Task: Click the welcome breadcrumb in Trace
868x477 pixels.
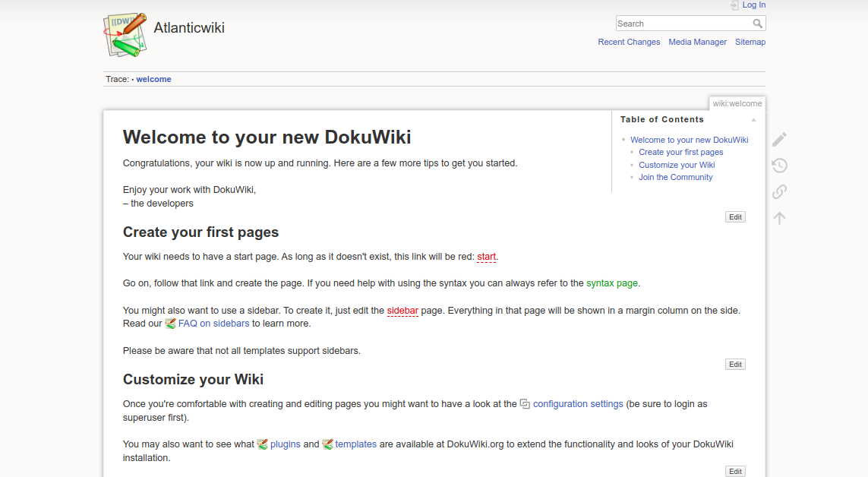Action: (x=153, y=79)
